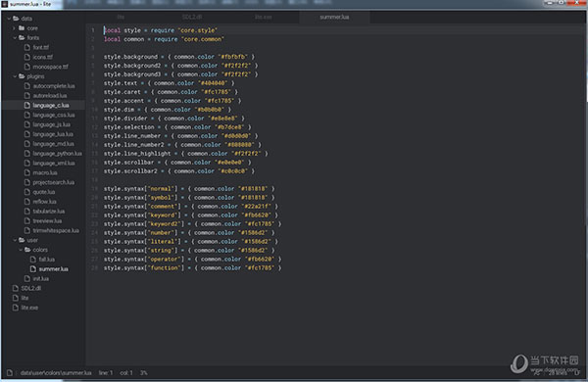
Task: Click the file icon beside language_js.lua
Action: (27, 124)
